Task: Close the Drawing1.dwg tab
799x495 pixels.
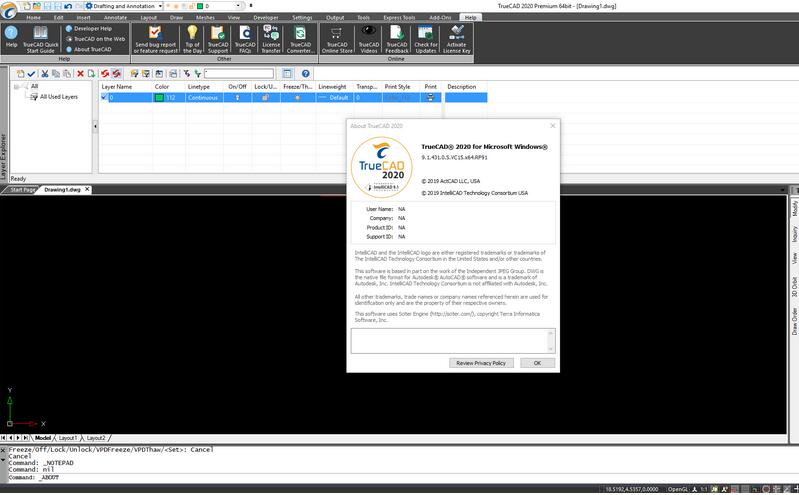Action: coord(87,189)
